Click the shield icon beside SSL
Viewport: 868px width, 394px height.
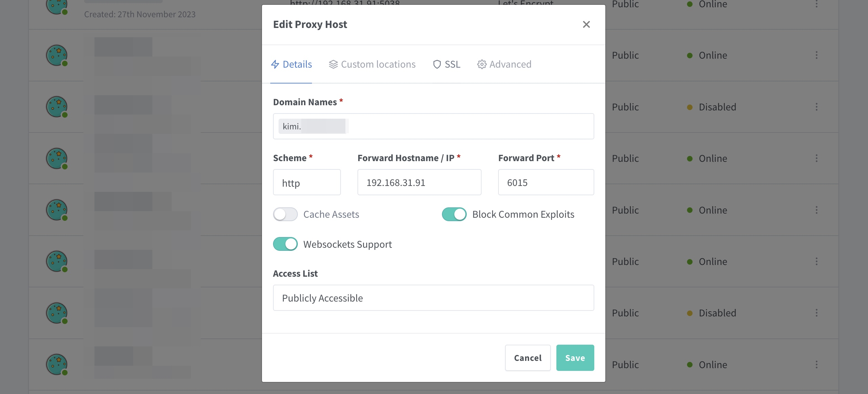pos(437,64)
